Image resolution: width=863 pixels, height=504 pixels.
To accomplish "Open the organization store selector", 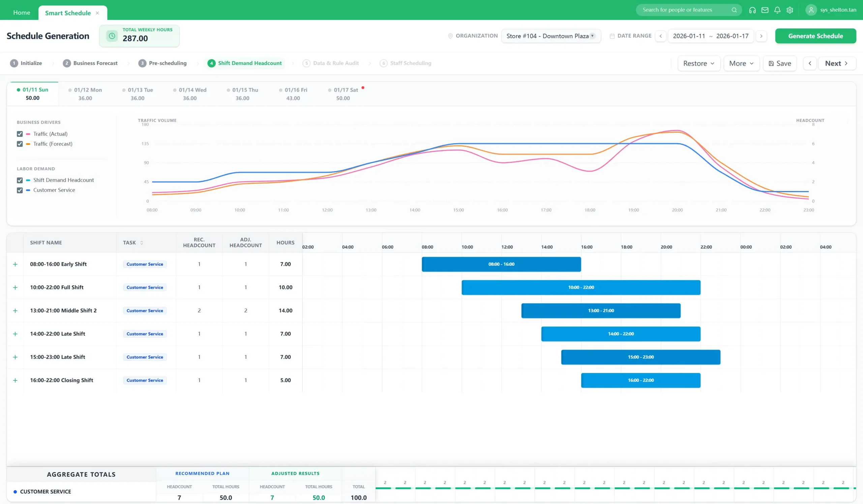I will click(551, 36).
